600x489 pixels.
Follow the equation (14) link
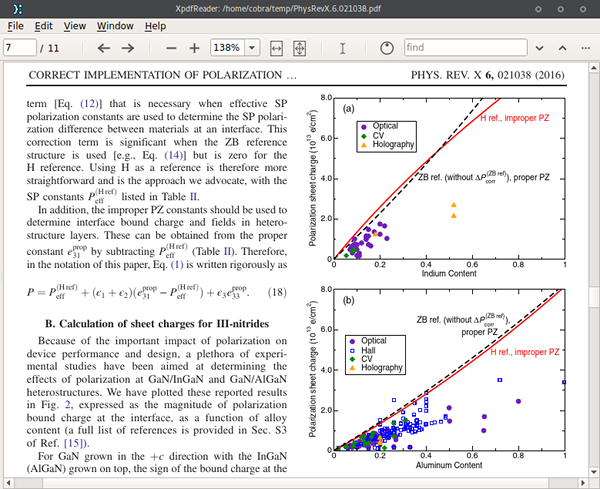click(174, 155)
